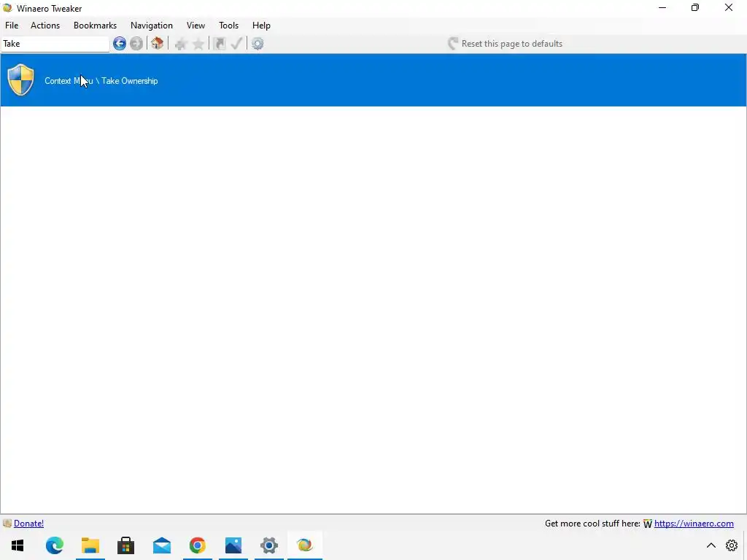Open the https://winaero.com link
The height and width of the screenshot is (560, 747).
pyautogui.click(x=694, y=524)
